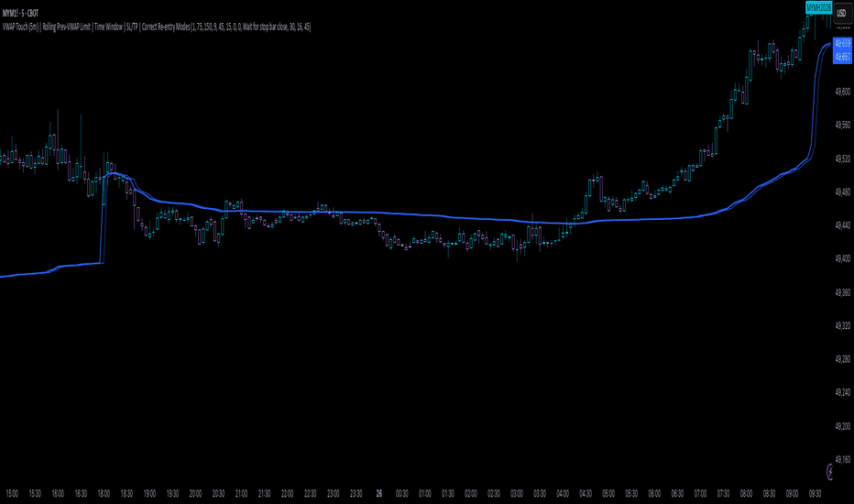Click the 05:30 time axis label

point(631,494)
